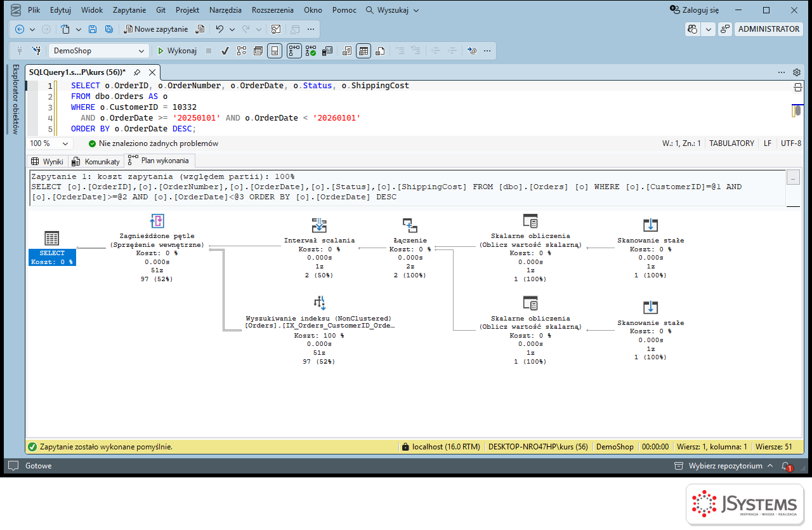Select the SELECT node in the plan
The image size is (812, 530).
pyautogui.click(x=52, y=248)
